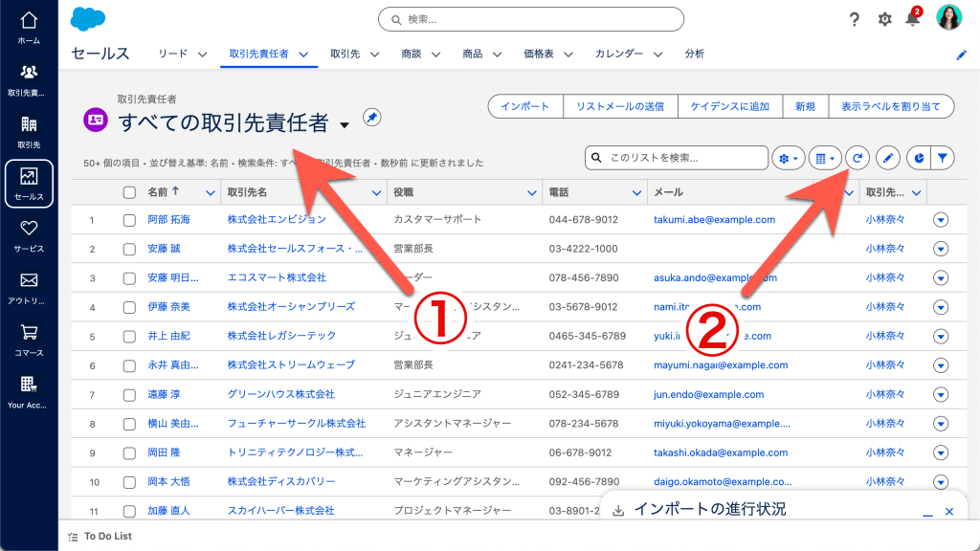Click the 表示ラベルを割り当て button
The image size is (980, 551).
[x=891, y=106]
